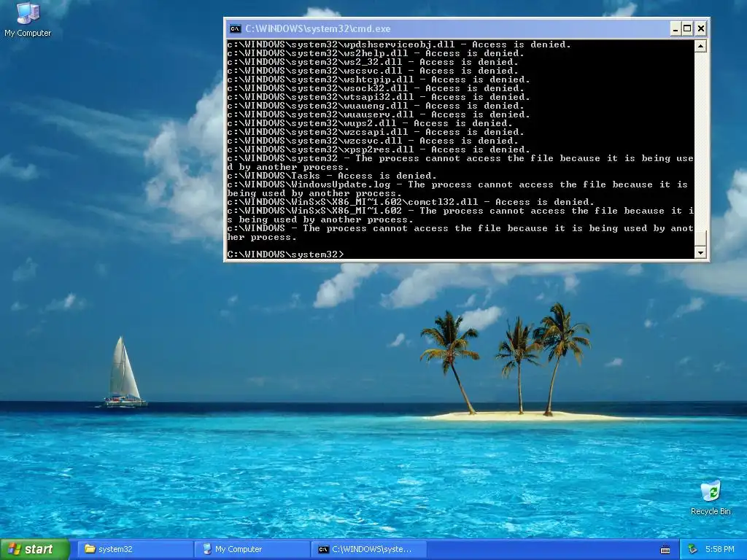Click the wups2.dll output line
This screenshot has height=560, width=747.
[370, 122]
